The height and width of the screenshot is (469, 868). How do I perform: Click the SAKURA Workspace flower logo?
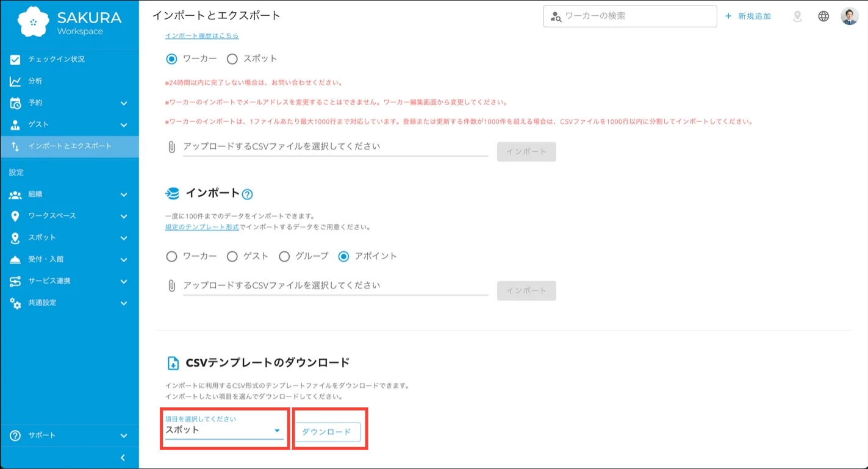34,22
